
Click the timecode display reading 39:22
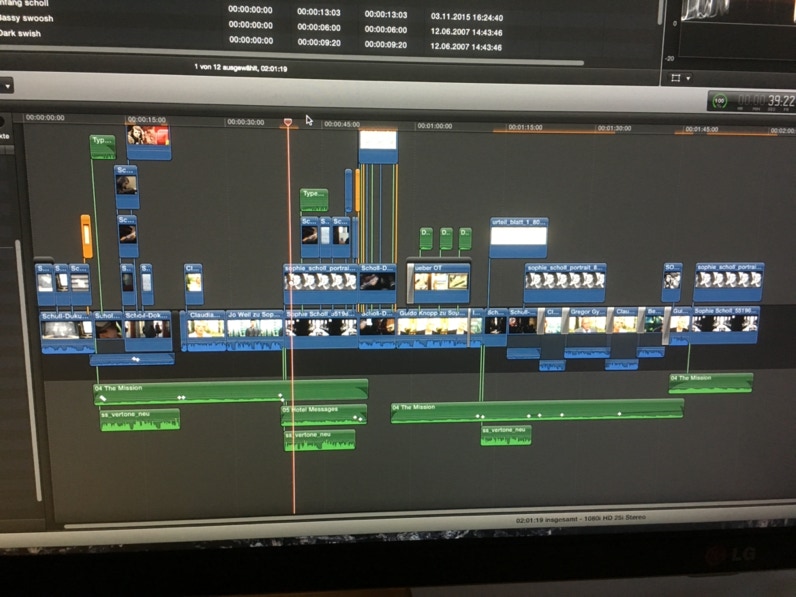766,101
